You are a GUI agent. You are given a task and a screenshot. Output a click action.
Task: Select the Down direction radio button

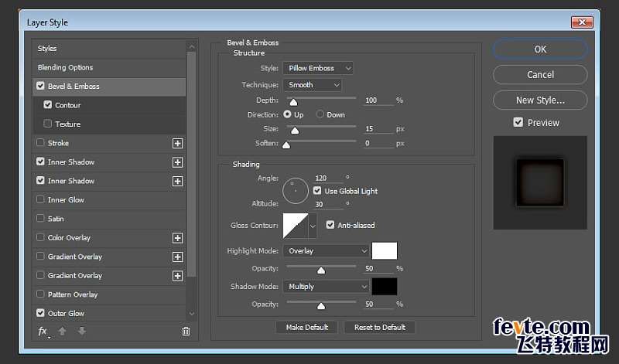pyautogui.click(x=320, y=114)
